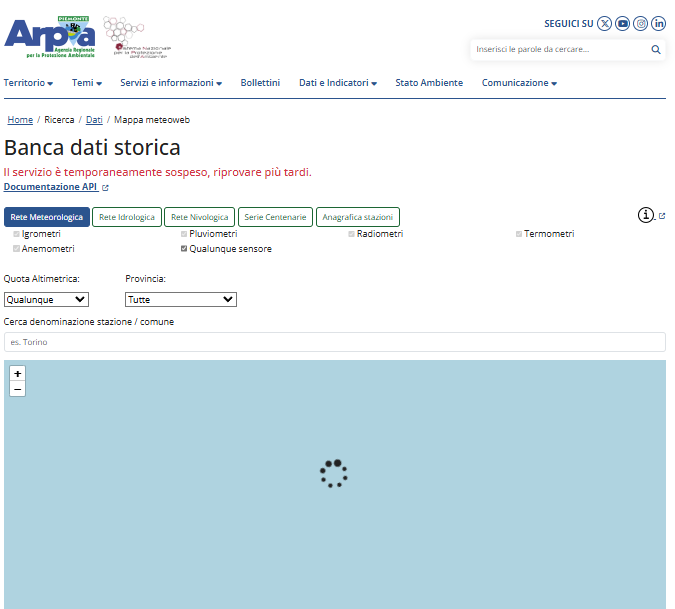The image size is (675, 609).
Task: Go to the Home breadcrumb link
Action: point(20,120)
